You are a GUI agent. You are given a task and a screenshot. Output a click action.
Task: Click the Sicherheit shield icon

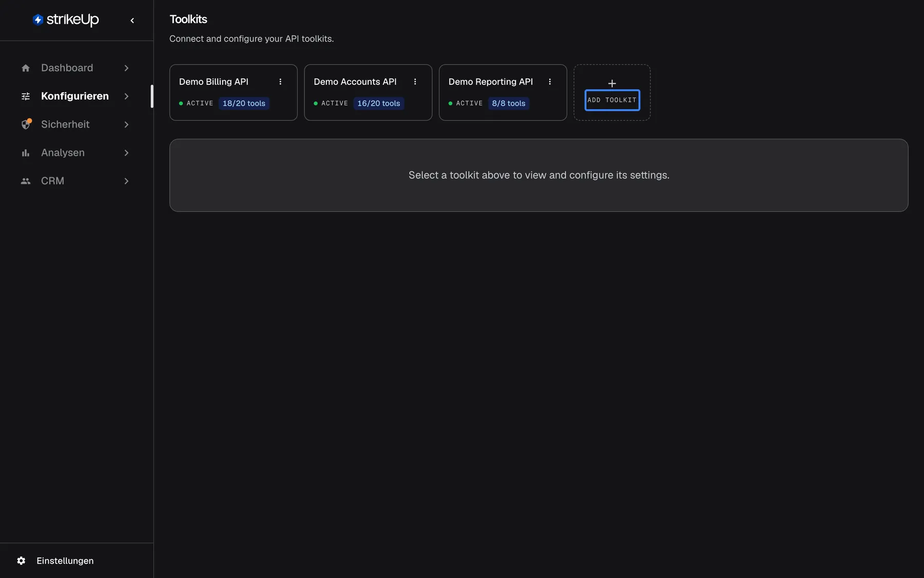(26, 124)
